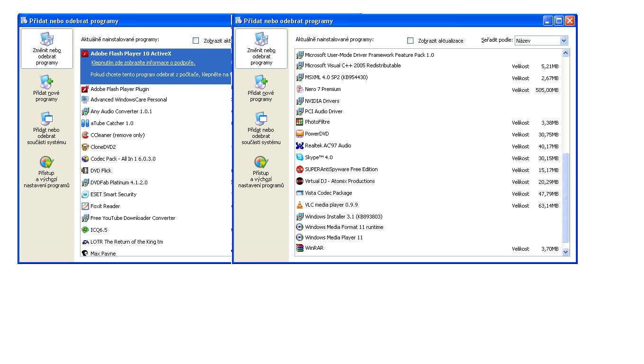Viewport: 644px width, 364px height.
Task: Click 'Změnit nebo odebrat programy' in left window
Action: click(47, 48)
